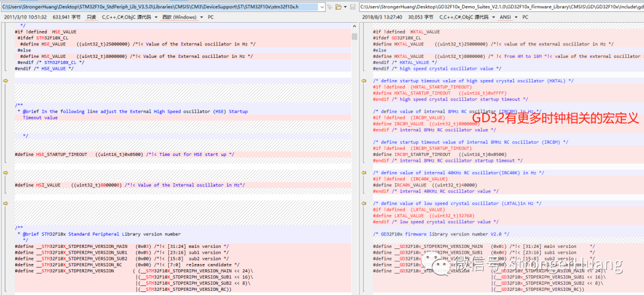Click the PC line-ending label in right pane
644x295 pixels.
click(x=525, y=17)
